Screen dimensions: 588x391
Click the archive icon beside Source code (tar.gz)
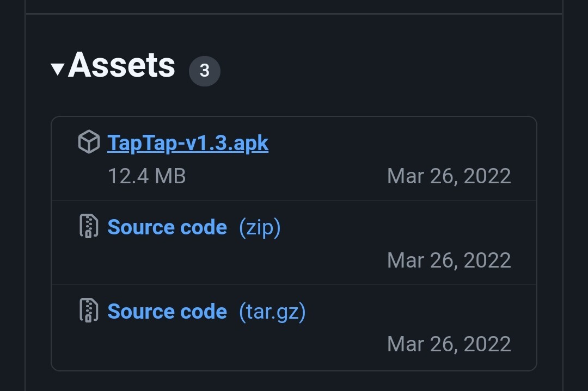click(x=89, y=310)
